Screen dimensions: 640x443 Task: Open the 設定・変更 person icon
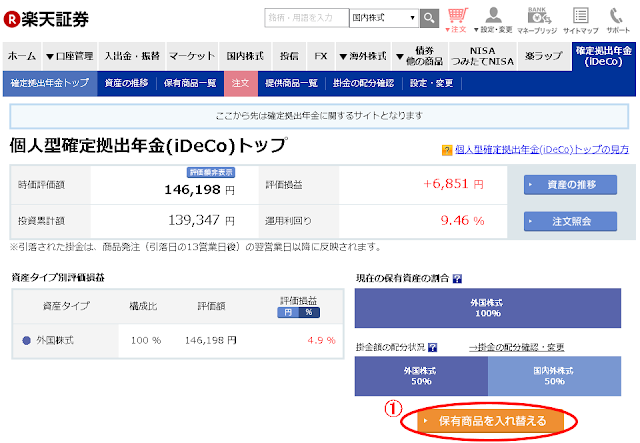click(x=493, y=20)
